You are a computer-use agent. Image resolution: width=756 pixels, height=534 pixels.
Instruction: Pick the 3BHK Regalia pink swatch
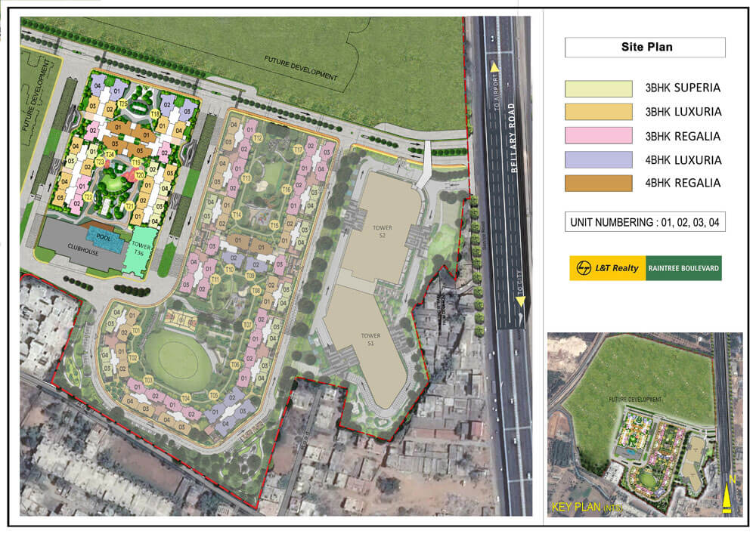598,136
